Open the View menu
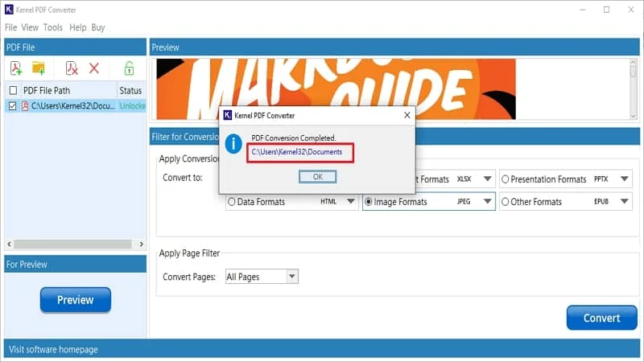644x362 pixels. coord(30,27)
